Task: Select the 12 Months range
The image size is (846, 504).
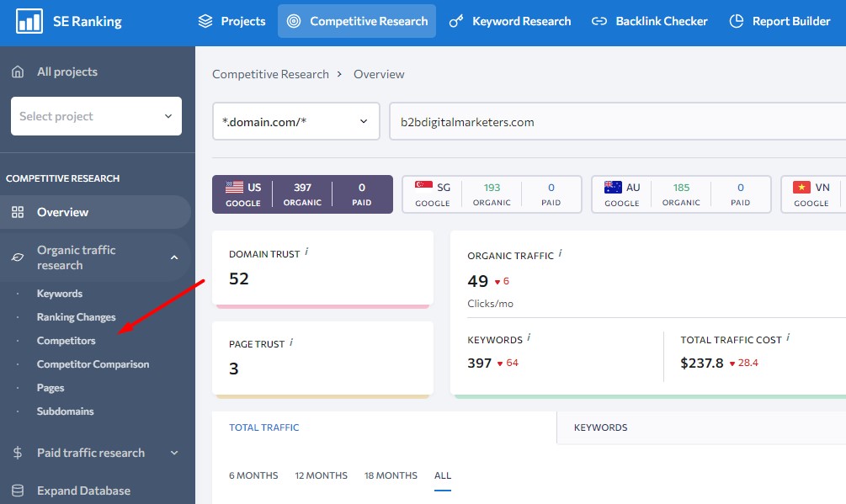Action: 321,475
